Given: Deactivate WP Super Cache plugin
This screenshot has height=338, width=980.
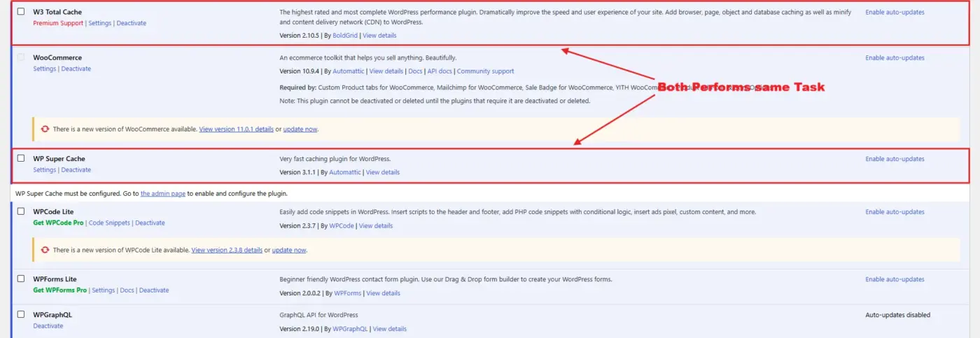Looking at the screenshot, I should [76, 169].
